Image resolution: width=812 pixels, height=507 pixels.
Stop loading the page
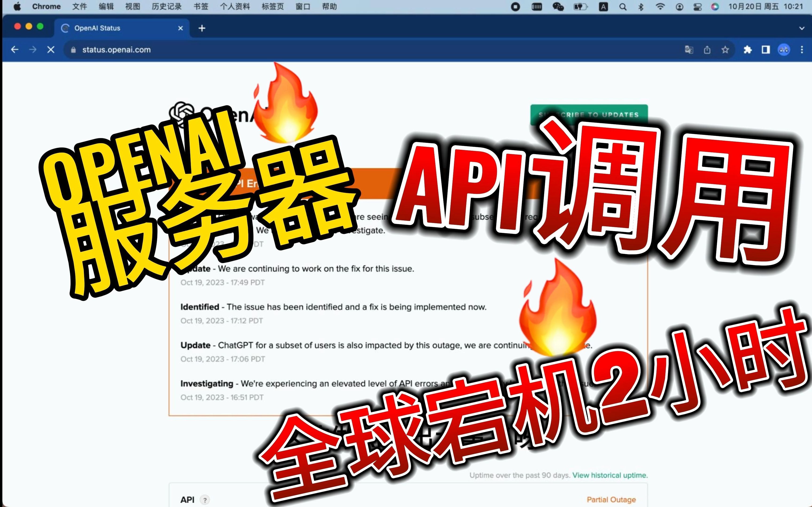click(x=51, y=50)
